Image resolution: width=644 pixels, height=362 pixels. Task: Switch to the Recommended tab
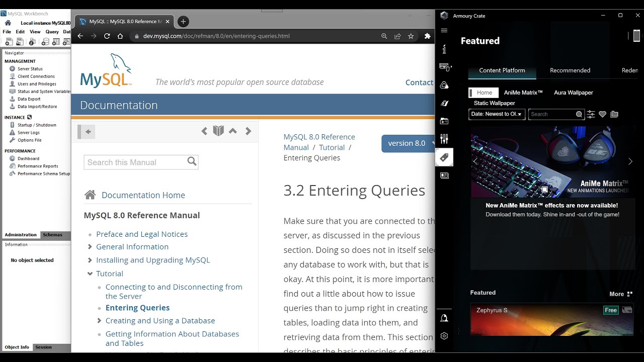[x=570, y=70]
